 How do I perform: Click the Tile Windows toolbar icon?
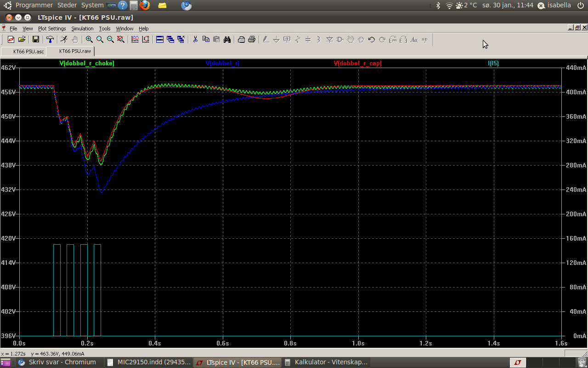(x=160, y=40)
